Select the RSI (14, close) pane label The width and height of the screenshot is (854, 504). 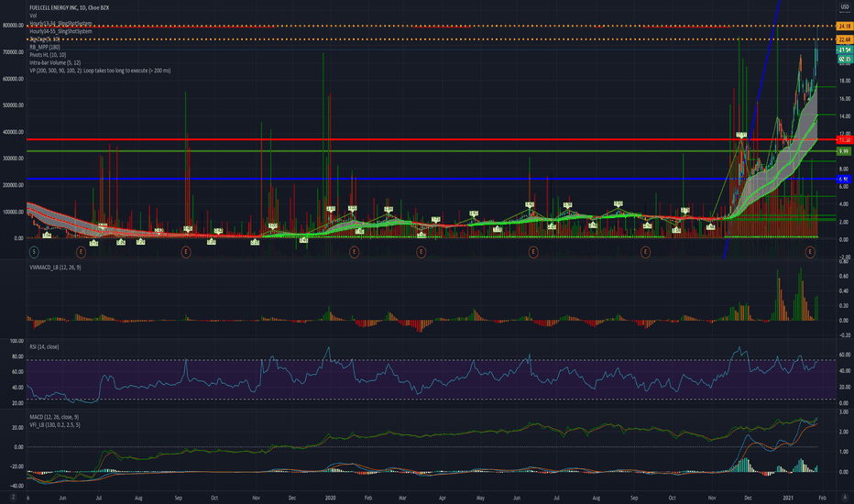pyautogui.click(x=44, y=347)
